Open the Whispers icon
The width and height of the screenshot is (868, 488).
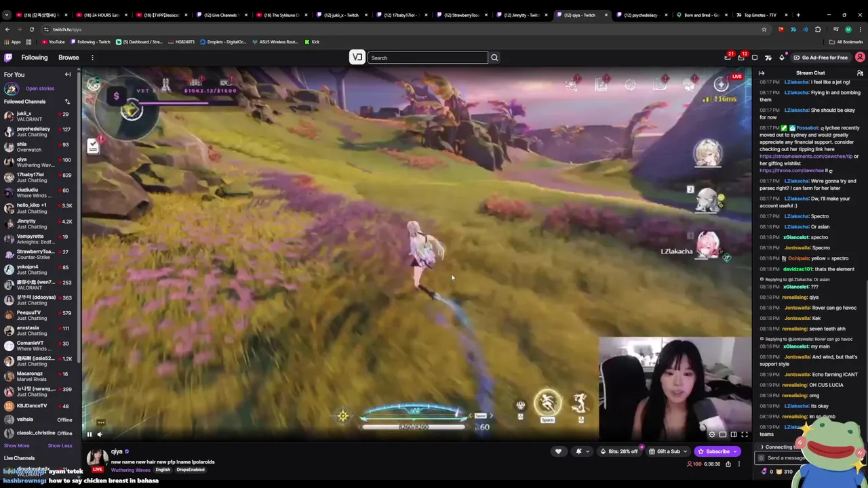[x=755, y=58]
